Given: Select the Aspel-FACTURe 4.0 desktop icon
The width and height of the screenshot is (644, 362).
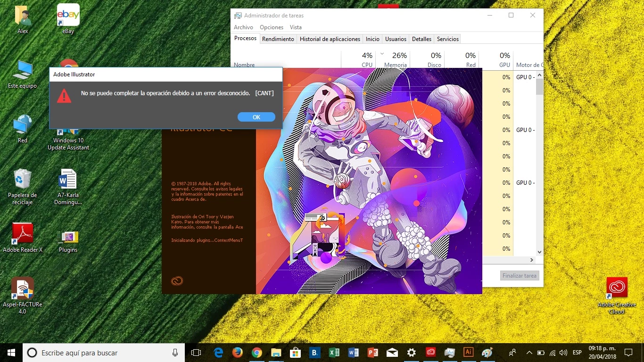Looking at the screenshot, I should click(x=23, y=296).
